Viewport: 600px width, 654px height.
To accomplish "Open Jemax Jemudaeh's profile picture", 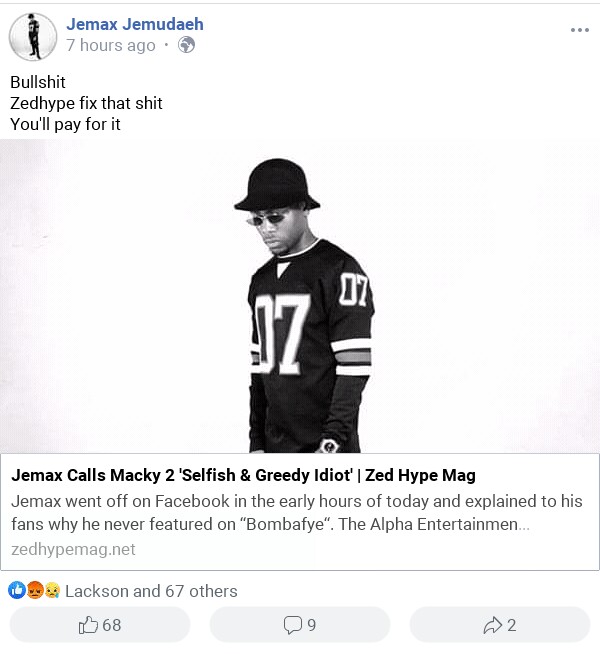I will (33, 36).
